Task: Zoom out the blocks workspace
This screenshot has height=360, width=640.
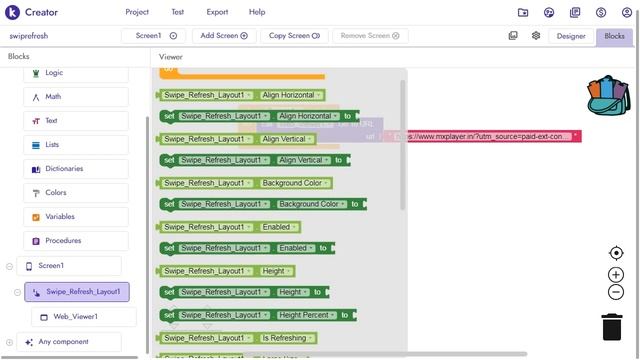Action: 616,292
